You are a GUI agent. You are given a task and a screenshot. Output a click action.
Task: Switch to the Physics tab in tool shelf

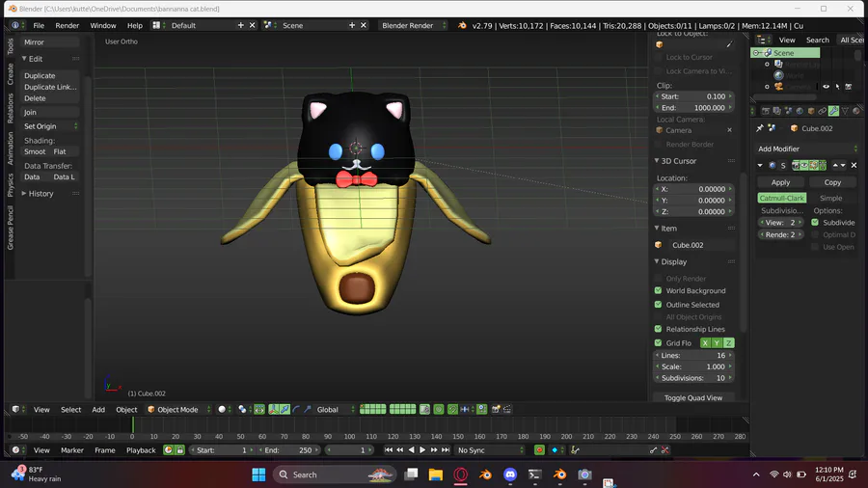pyautogui.click(x=10, y=185)
